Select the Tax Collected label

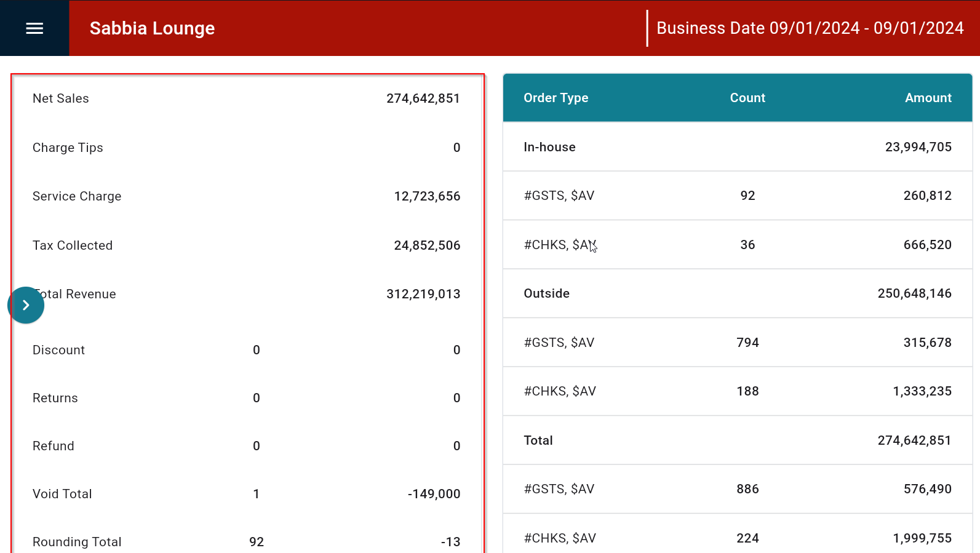[x=73, y=245]
